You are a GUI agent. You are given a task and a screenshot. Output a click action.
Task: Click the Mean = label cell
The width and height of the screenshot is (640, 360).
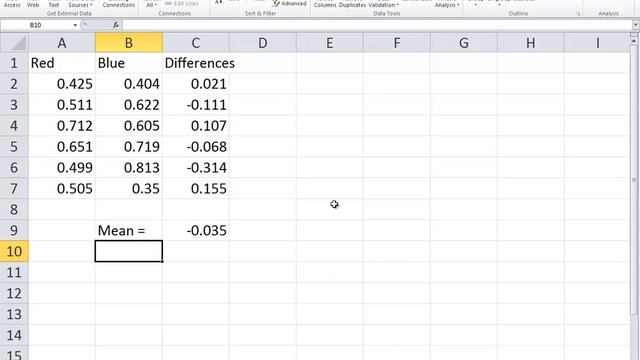[129, 230]
